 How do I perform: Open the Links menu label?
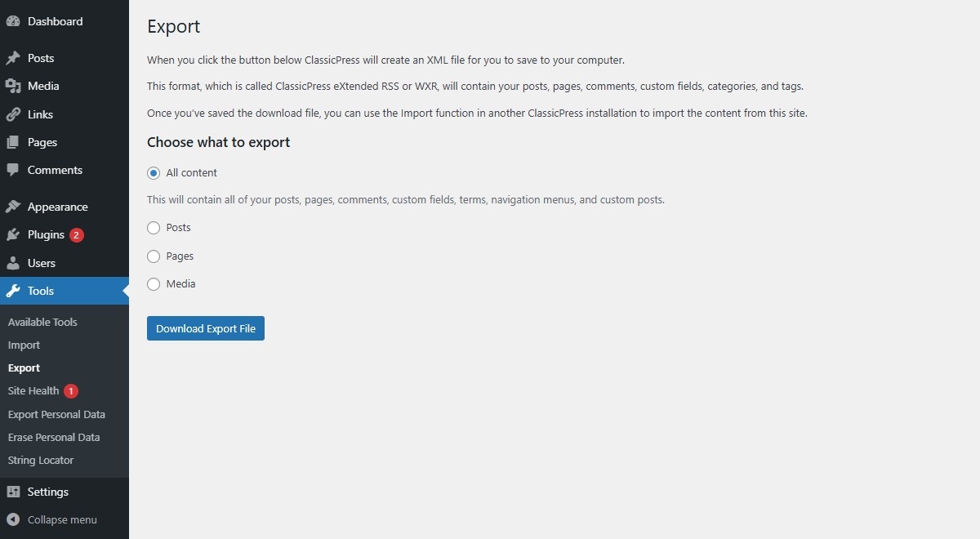tap(40, 114)
